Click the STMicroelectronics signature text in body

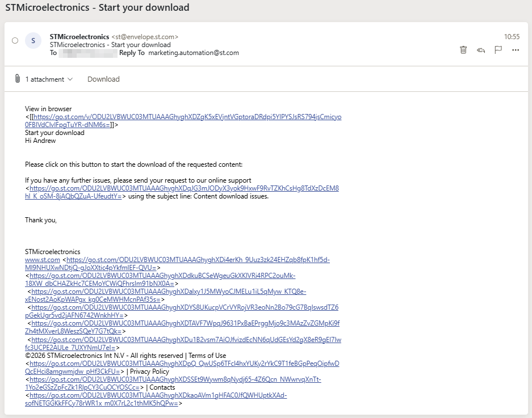[x=53, y=252]
